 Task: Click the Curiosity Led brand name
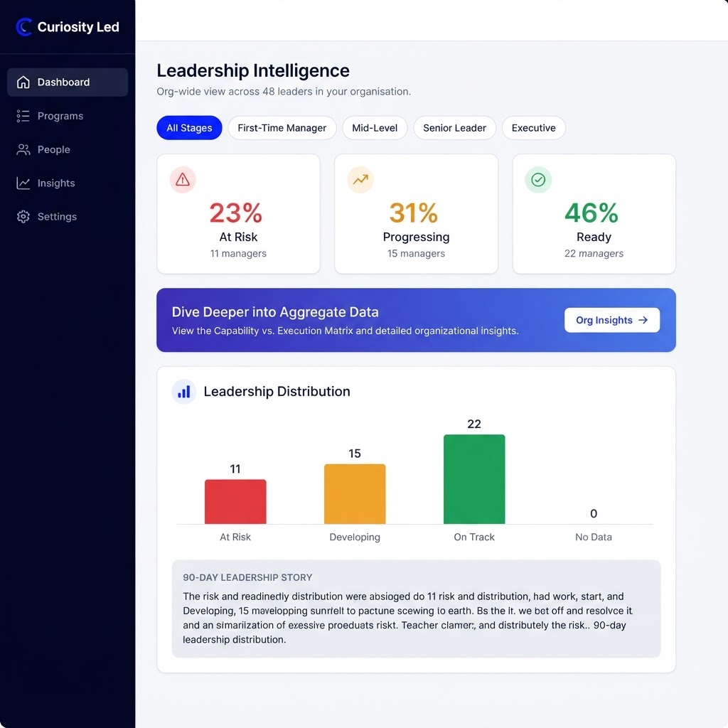pos(78,27)
